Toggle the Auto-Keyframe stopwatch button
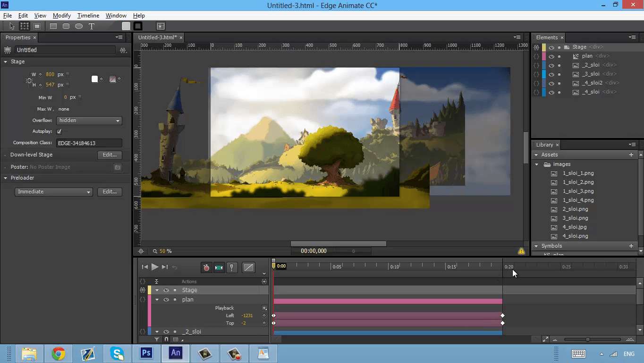This screenshot has height=363, width=644. pyautogui.click(x=206, y=268)
